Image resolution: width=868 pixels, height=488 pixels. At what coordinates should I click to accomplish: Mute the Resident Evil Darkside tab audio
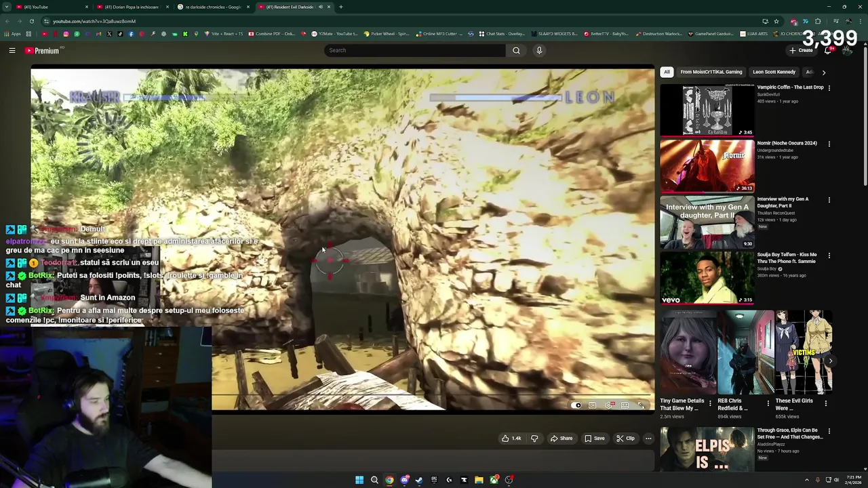point(320,7)
